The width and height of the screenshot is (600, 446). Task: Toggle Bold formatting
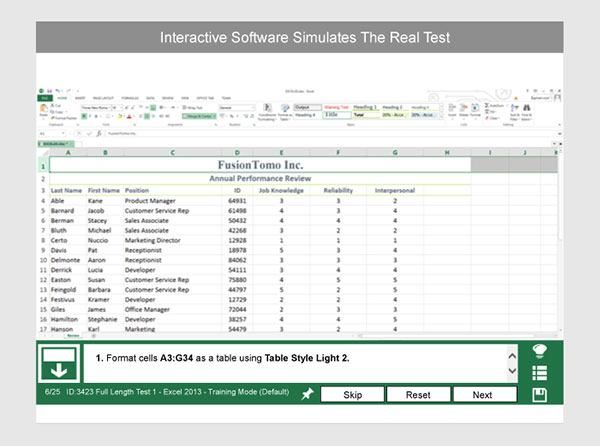[x=84, y=116]
